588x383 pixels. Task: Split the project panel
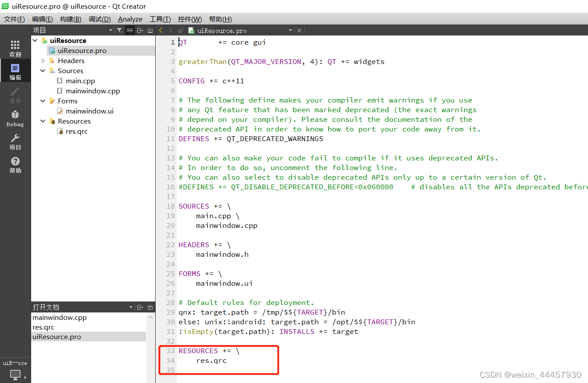click(140, 30)
